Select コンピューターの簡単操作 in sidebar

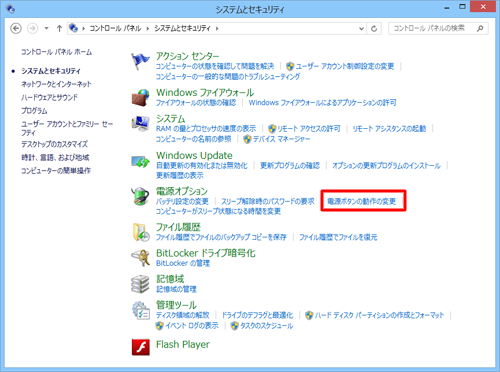tap(56, 171)
